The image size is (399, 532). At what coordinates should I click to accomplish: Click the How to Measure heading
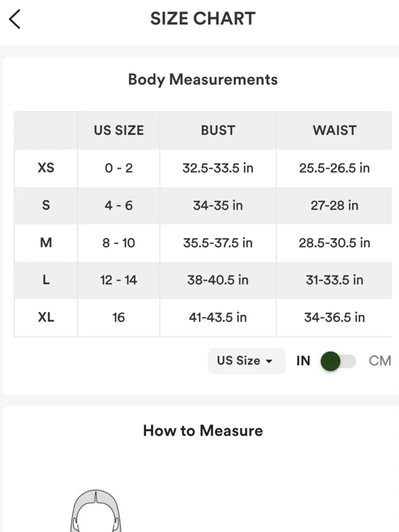[203, 431]
